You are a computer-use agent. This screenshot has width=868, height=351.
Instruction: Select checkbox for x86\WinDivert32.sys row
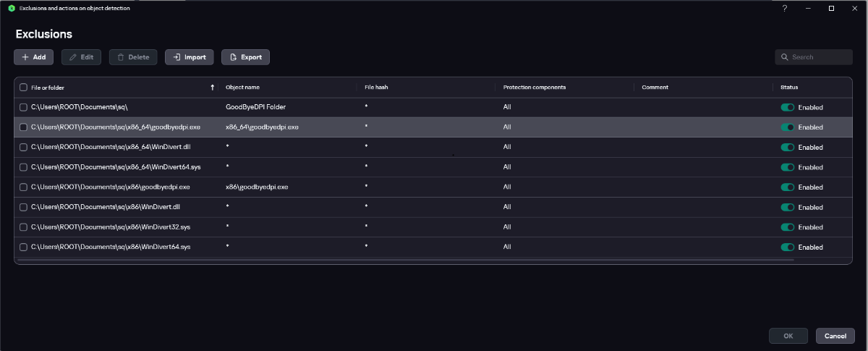23,227
